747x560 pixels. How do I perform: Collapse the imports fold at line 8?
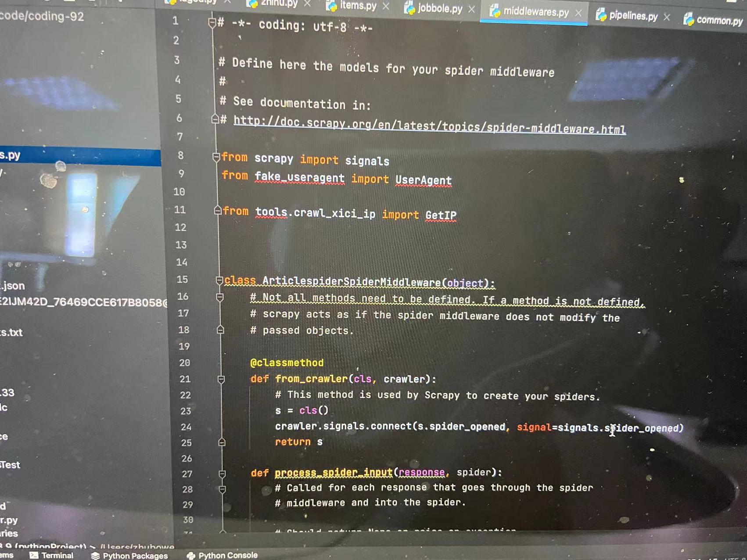216,157
